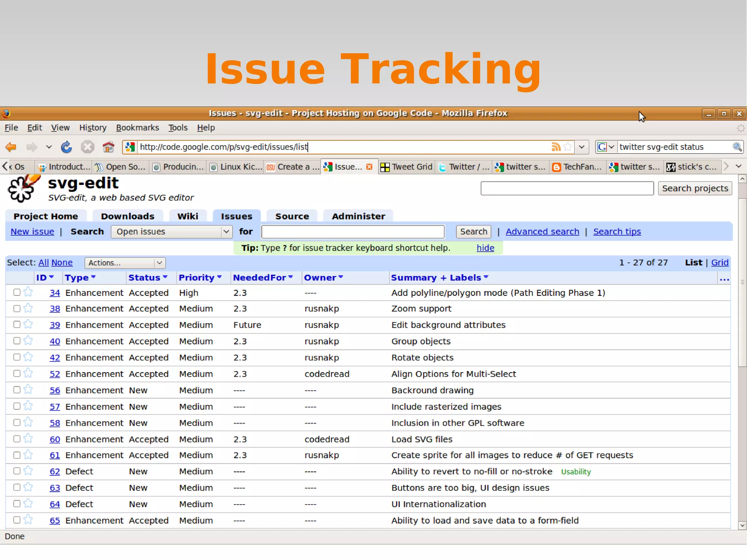The height and width of the screenshot is (560, 747).
Task: Close the Issues browser tab
Action: pyautogui.click(x=369, y=167)
